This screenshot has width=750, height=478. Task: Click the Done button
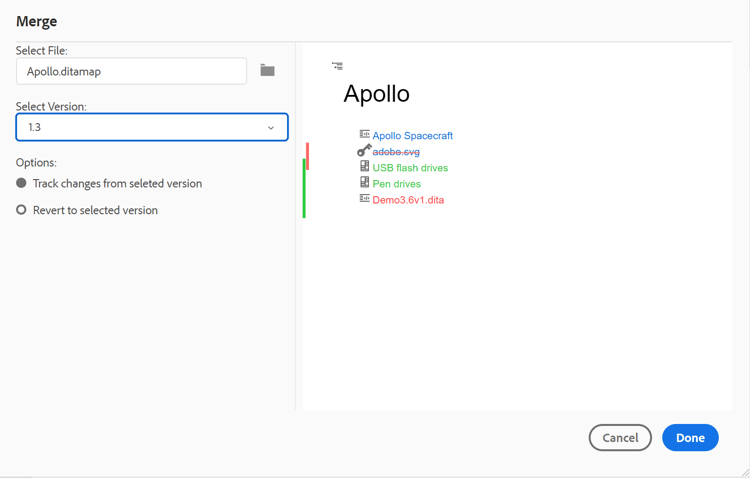(690, 438)
